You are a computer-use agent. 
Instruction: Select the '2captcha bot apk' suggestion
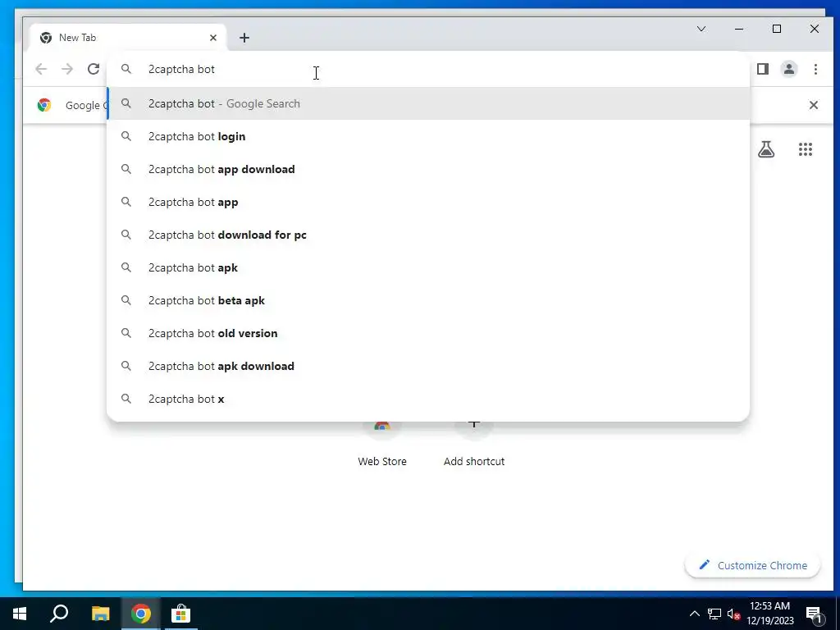click(428, 267)
